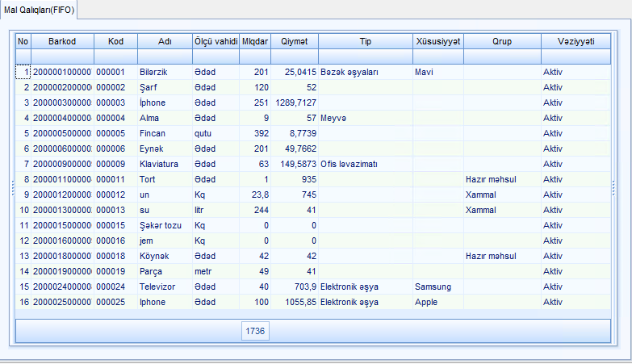Viewport: 632px width, 364px height.
Task: Sort by the Barkod column header
Action: coord(62,40)
